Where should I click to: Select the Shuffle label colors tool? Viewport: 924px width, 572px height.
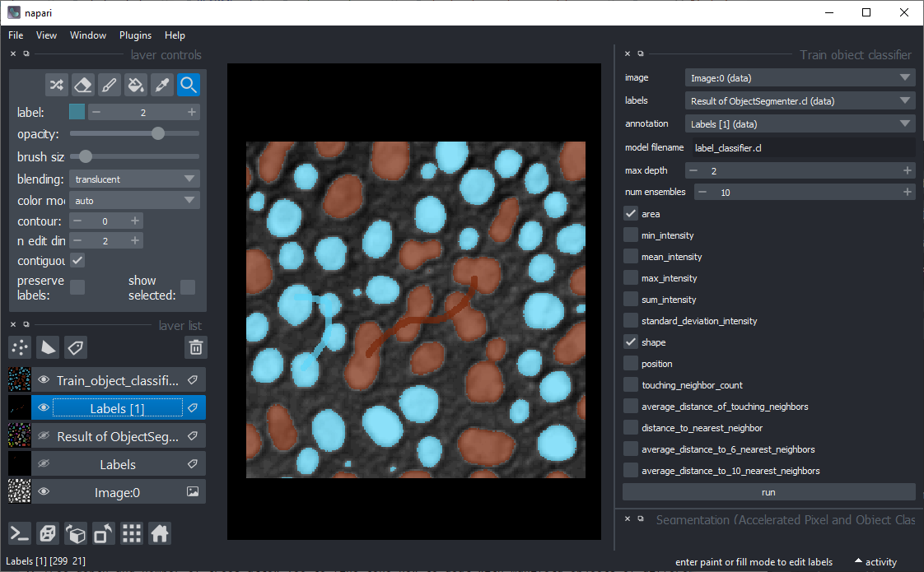pyautogui.click(x=56, y=85)
